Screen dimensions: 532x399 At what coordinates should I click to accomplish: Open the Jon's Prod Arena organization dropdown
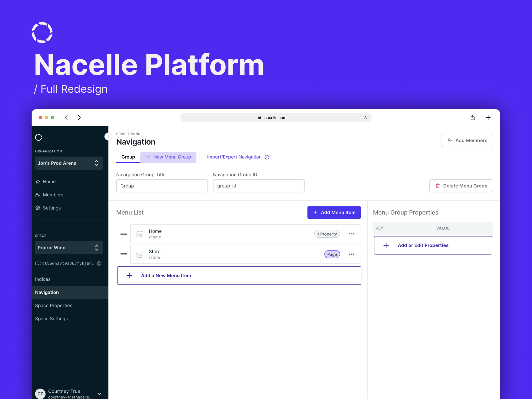[x=69, y=163]
